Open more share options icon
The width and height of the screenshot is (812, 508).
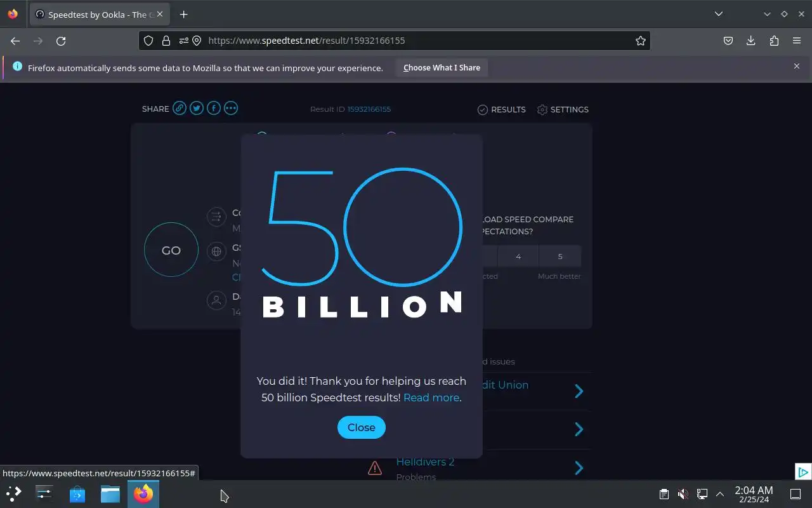(231, 109)
